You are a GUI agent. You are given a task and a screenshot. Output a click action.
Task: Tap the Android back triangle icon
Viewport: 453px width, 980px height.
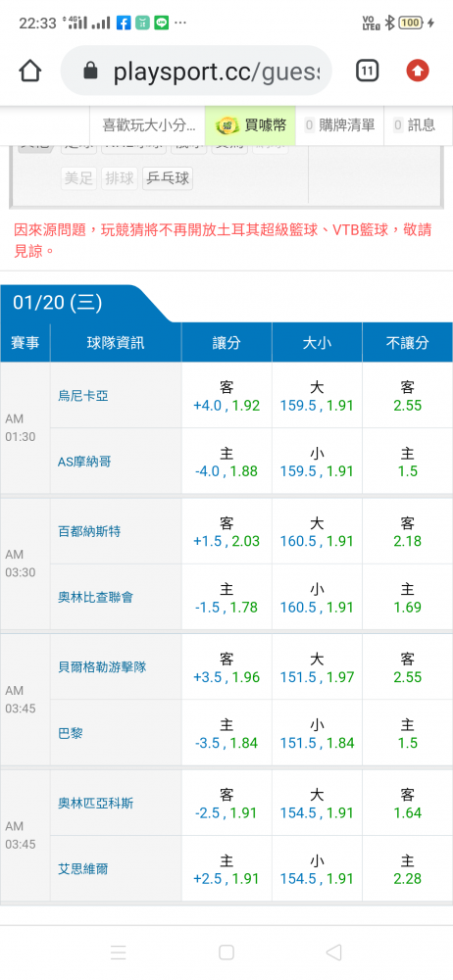[333, 952]
